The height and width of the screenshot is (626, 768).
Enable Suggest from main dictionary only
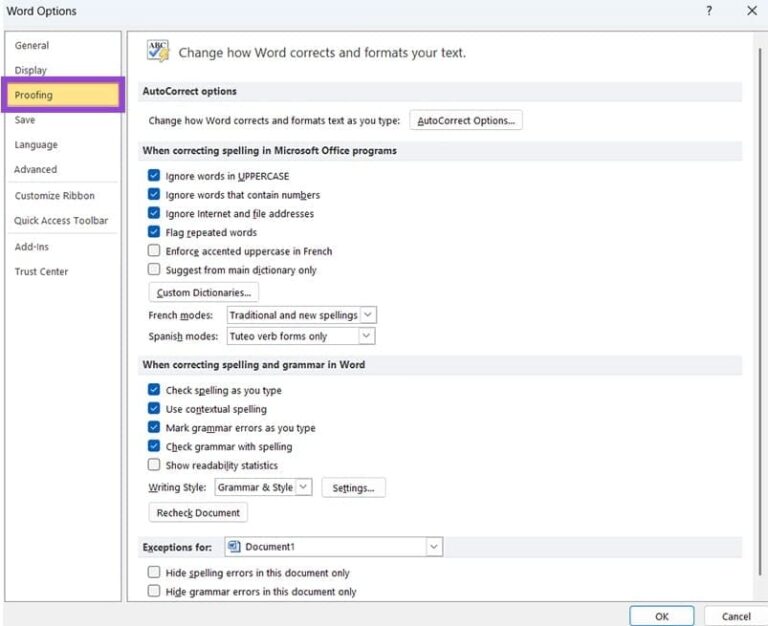pyautogui.click(x=154, y=270)
